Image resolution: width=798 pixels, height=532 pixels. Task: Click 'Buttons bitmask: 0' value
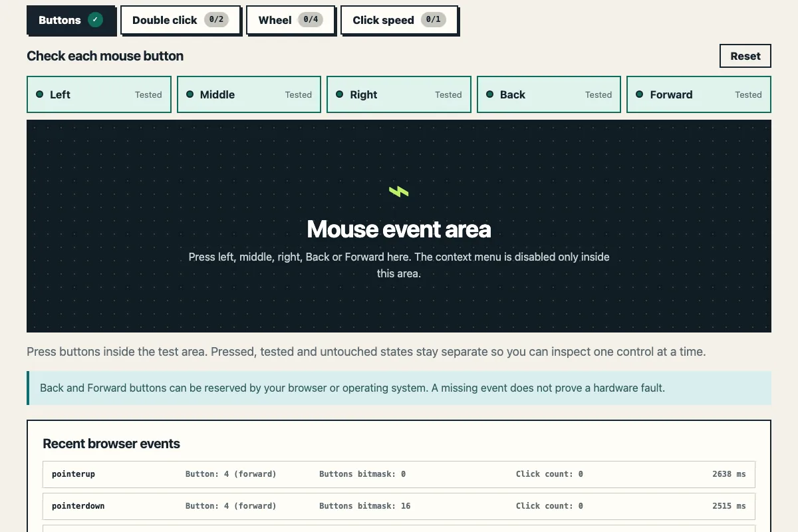point(362,474)
